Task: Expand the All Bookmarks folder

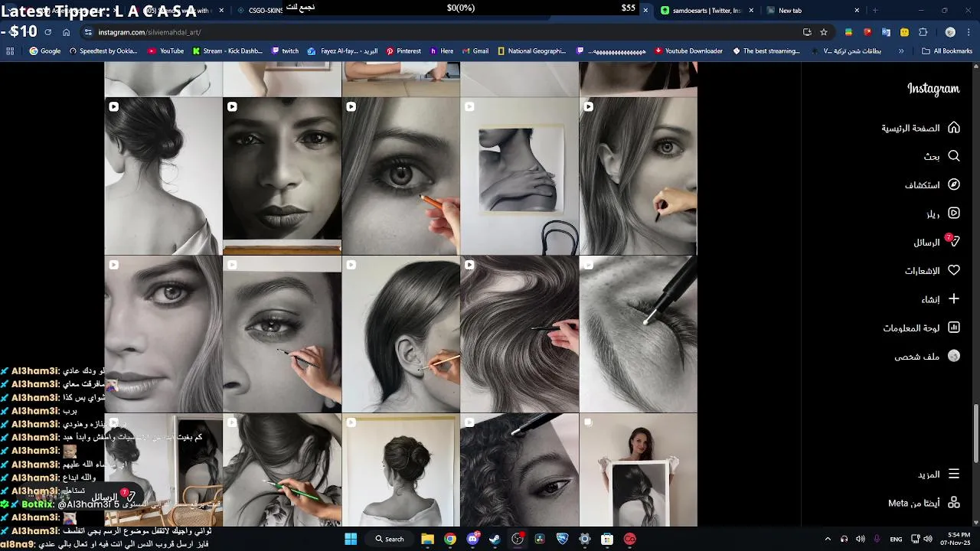Action: tap(947, 51)
